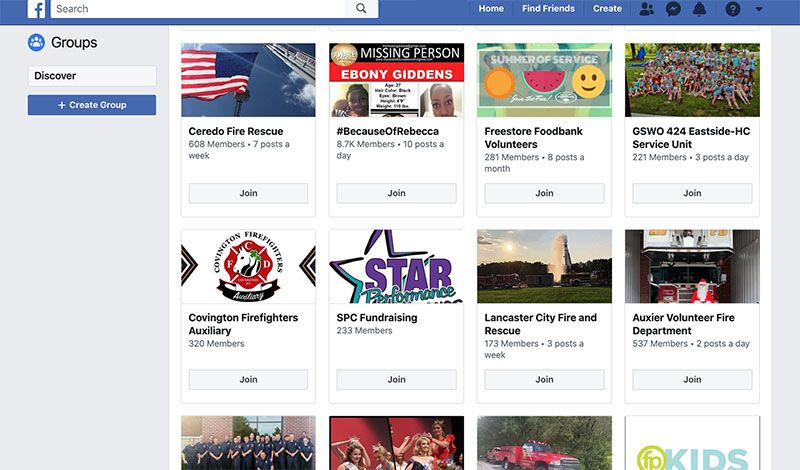
Task: Click the Facebook logo icon
Action: 36,9
